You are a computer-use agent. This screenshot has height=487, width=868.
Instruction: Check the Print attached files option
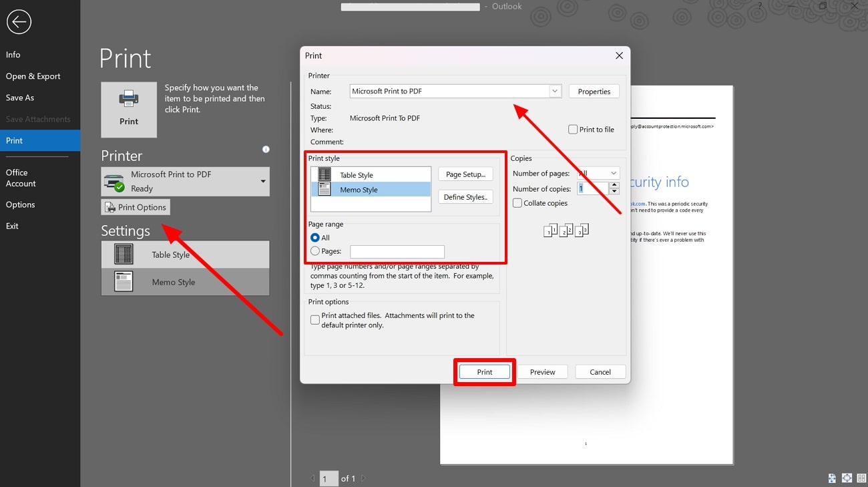[315, 320]
